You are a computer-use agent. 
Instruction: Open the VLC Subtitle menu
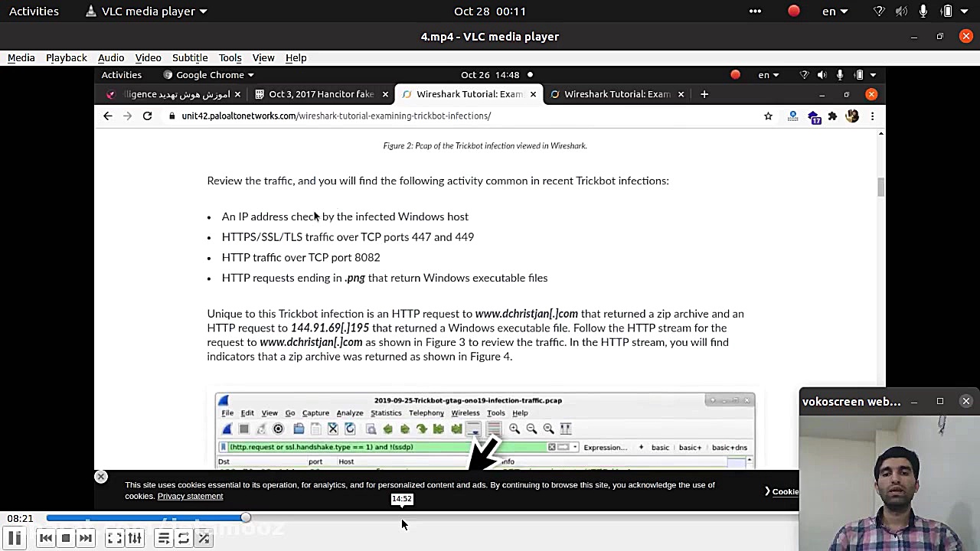tap(190, 57)
